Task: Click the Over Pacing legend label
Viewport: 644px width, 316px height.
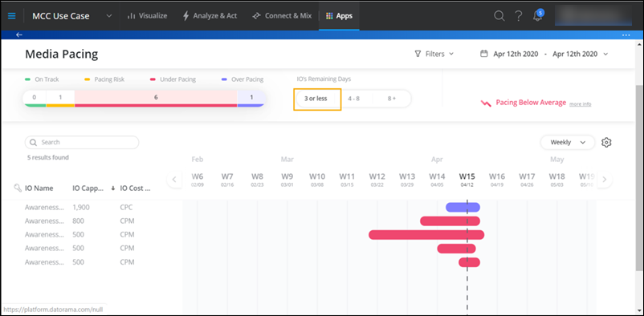Action: pos(247,79)
